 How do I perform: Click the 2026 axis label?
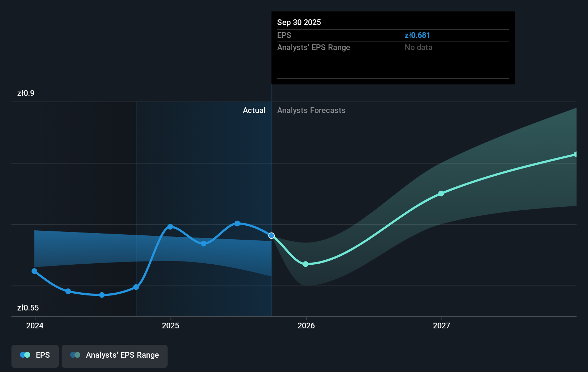pos(305,325)
